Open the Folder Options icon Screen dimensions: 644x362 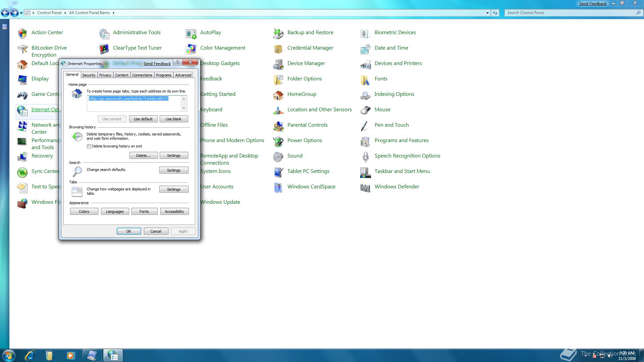278,80
